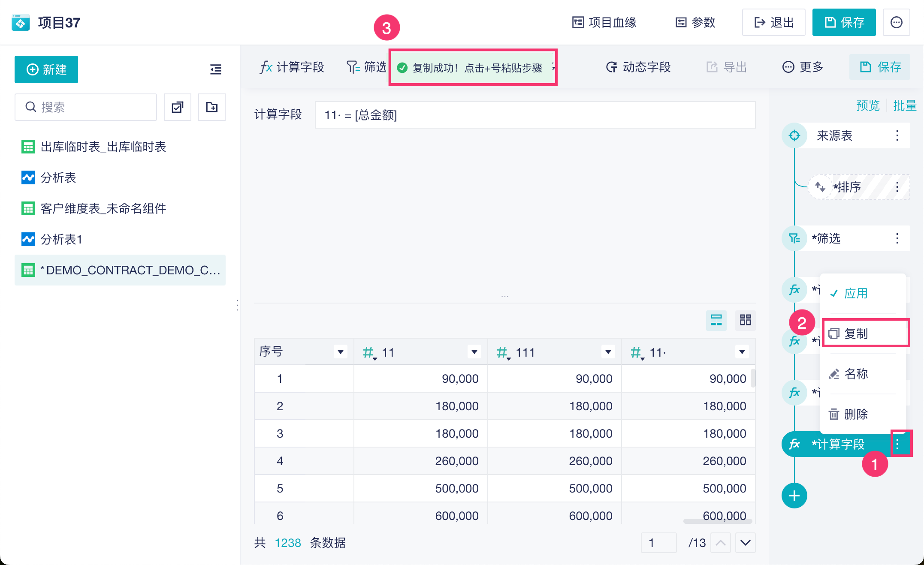Click the plus button to add step

click(x=794, y=496)
